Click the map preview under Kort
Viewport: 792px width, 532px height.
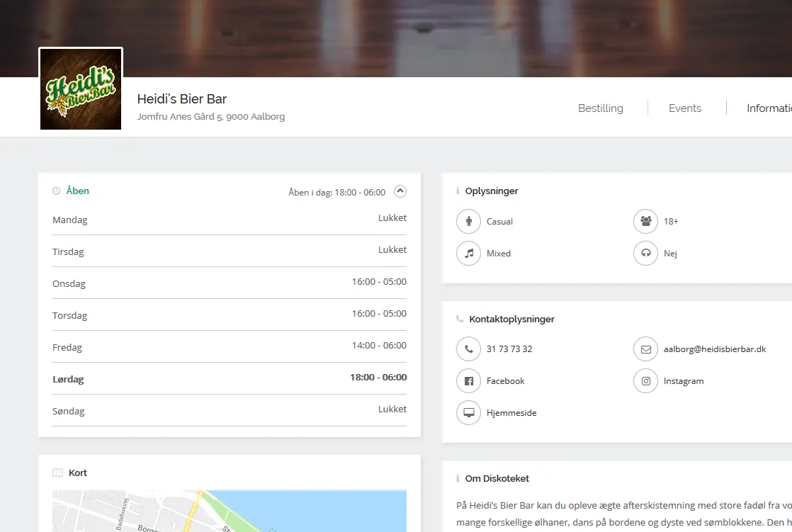230,511
